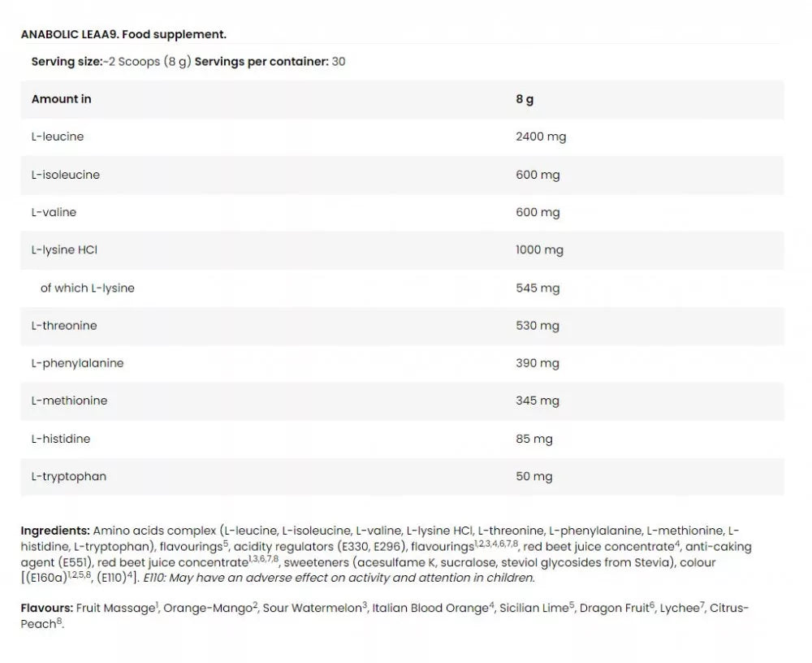Click the L-tryptophan row label
The width and height of the screenshot is (812, 663).
point(69,476)
